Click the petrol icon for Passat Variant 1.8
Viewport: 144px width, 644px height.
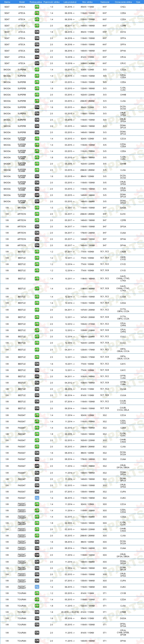pyautogui.click(x=37, y=523)
